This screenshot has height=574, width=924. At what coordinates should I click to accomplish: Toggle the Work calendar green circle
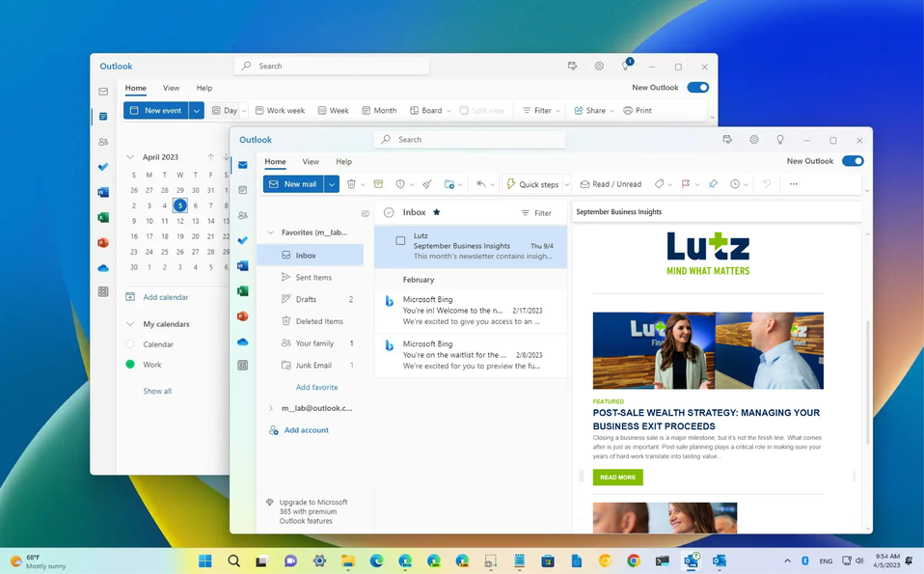coord(130,365)
